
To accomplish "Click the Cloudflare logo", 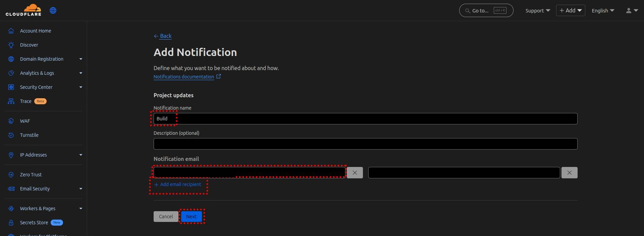I will click(23, 10).
